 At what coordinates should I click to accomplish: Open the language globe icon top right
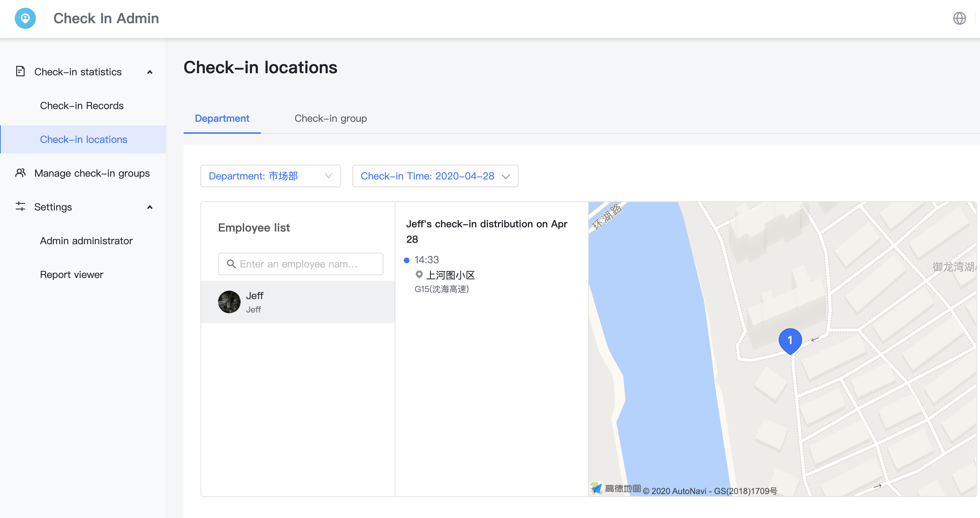pos(960,18)
